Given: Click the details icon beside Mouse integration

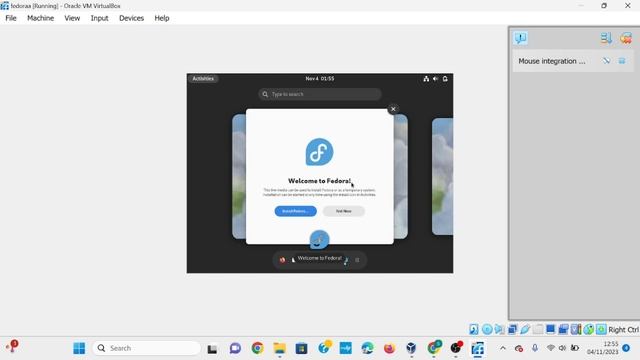Looking at the screenshot, I should pyautogui.click(x=622, y=61).
